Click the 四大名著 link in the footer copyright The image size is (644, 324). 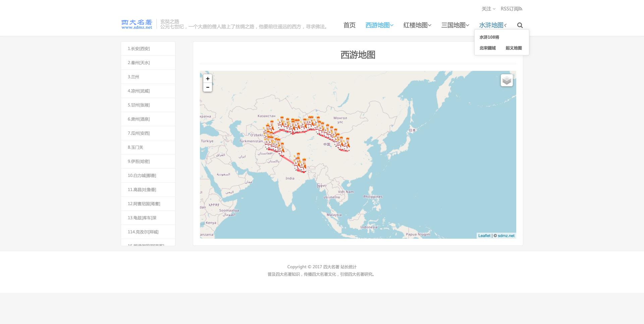pos(331,267)
